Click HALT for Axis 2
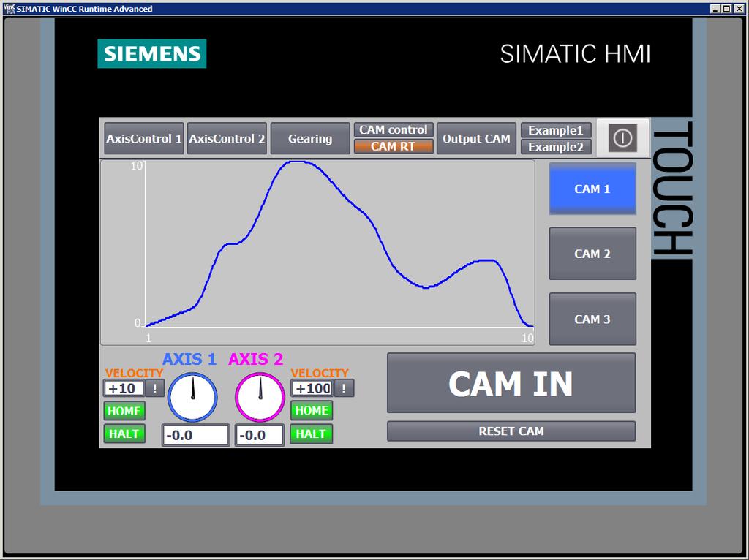 tap(312, 434)
